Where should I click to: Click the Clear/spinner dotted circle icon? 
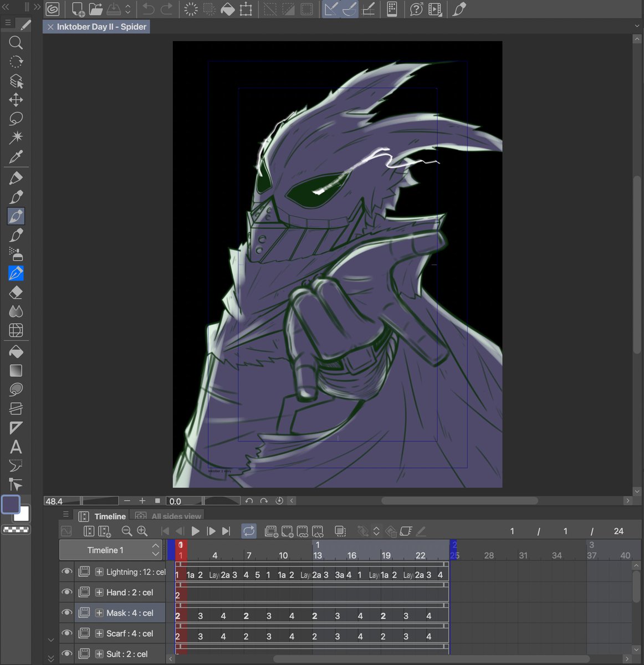(x=191, y=9)
